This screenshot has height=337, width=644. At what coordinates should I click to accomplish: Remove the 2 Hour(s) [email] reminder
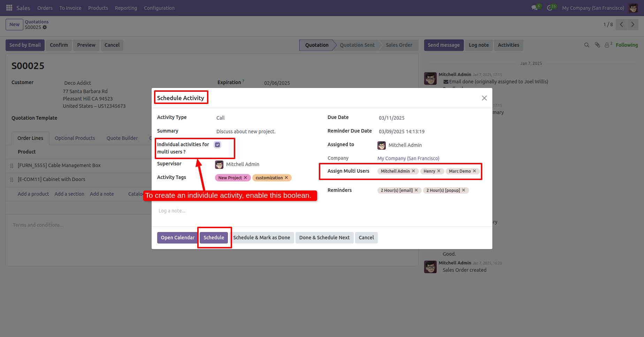click(x=416, y=190)
